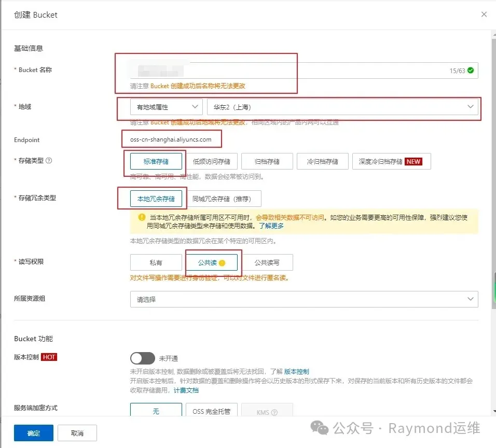Image resolution: width=496 pixels, height=448 pixels.
Task: Open the 华东2（上海）region dropdown
Action: (342, 107)
